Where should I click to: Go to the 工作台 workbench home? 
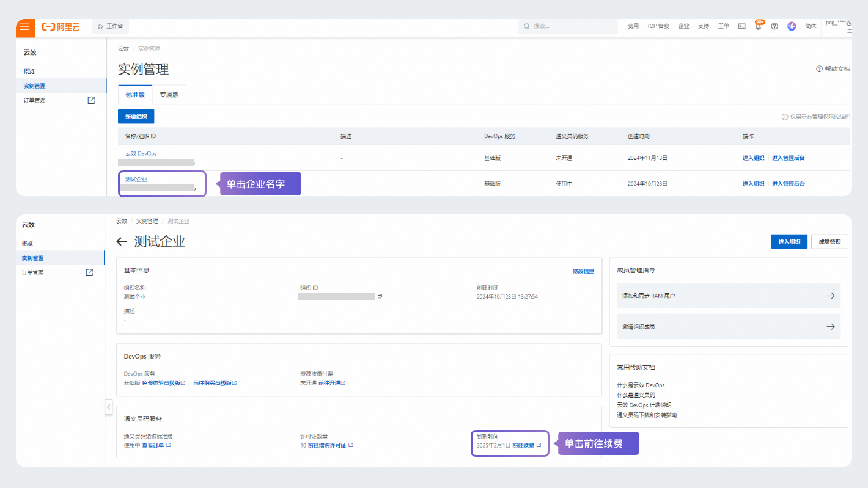point(111,27)
